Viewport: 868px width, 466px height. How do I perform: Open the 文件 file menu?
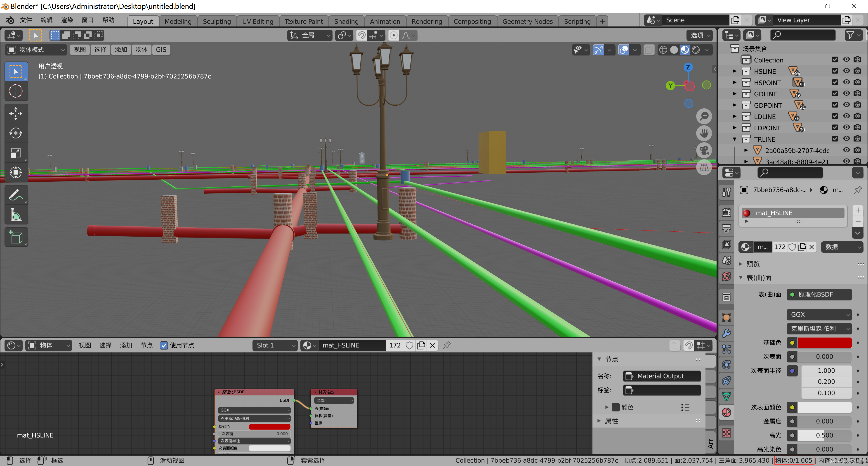[26, 20]
